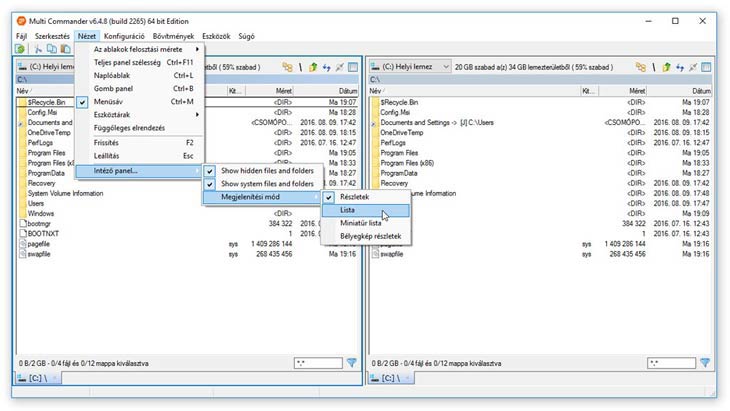Open the Bővítmények menu
730x411 pixels.
tap(173, 36)
